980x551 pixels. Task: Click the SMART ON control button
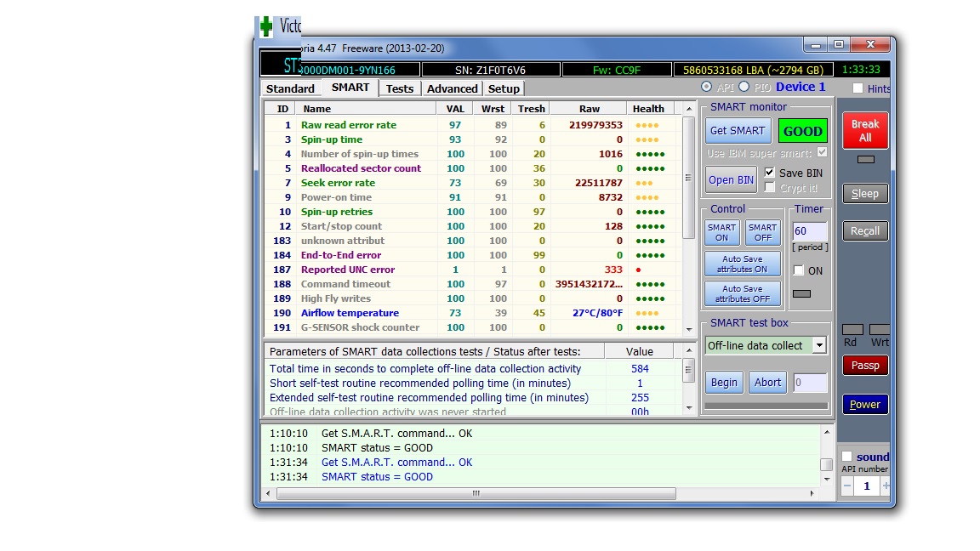[721, 233]
